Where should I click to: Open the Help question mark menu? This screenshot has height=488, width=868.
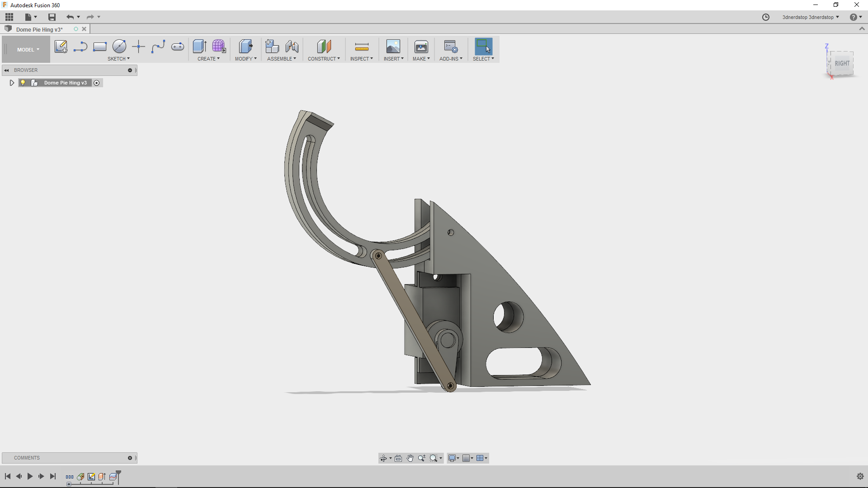coord(855,17)
